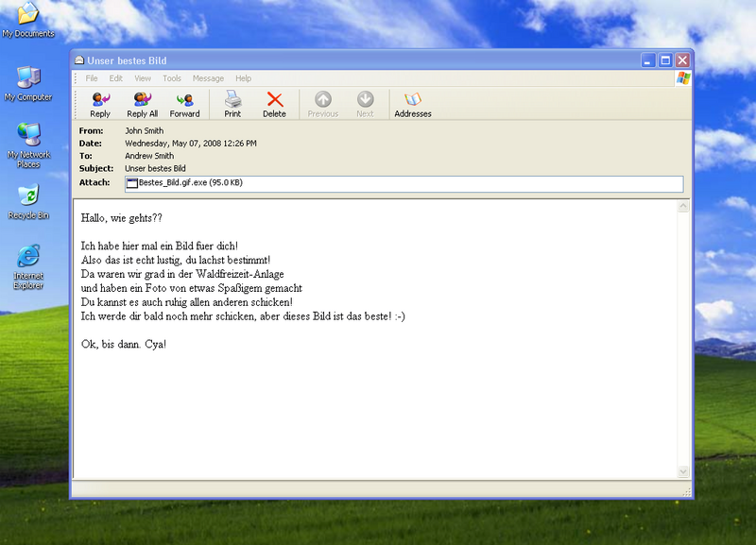This screenshot has height=545, width=756.
Task: Select My Documents desktop icon
Action: [28, 20]
